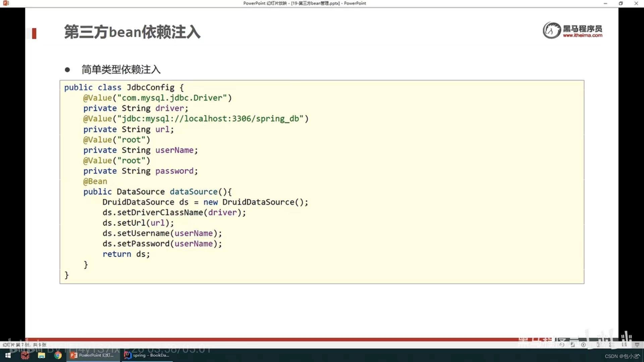Open File Explorer from the taskbar
This screenshot has height=362, width=644.
click(41, 355)
